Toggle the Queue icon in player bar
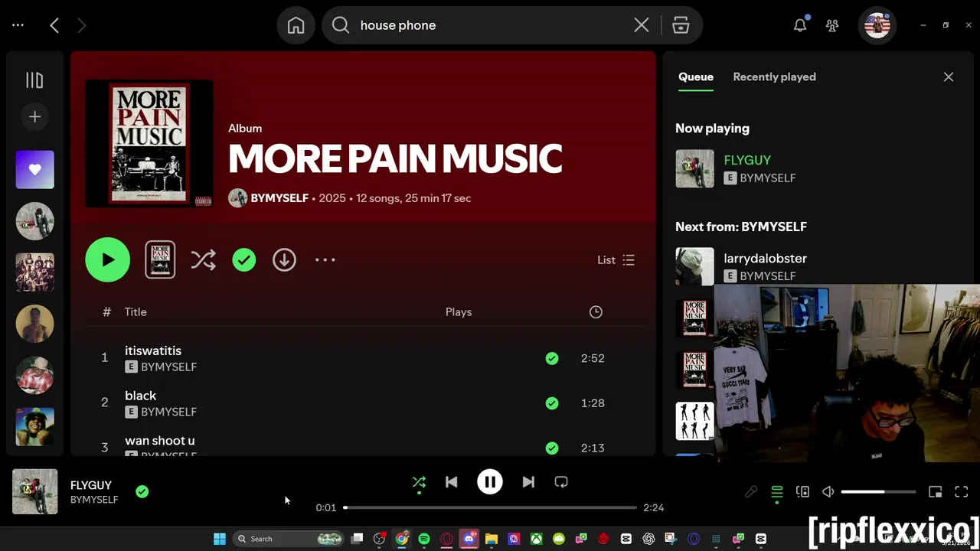Screen dimensions: 980x551 (777, 492)
